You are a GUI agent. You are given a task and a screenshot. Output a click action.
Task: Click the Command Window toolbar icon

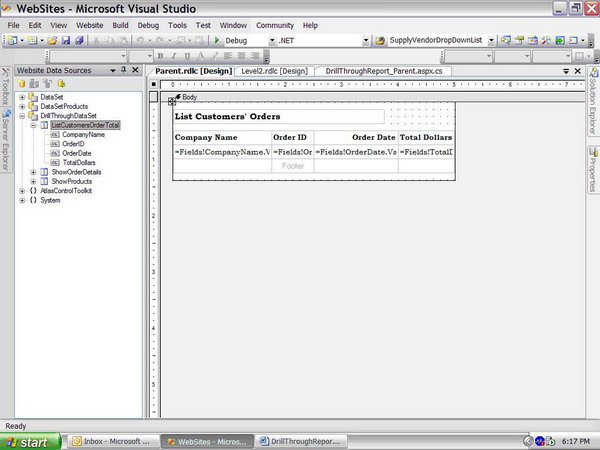click(573, 40)
